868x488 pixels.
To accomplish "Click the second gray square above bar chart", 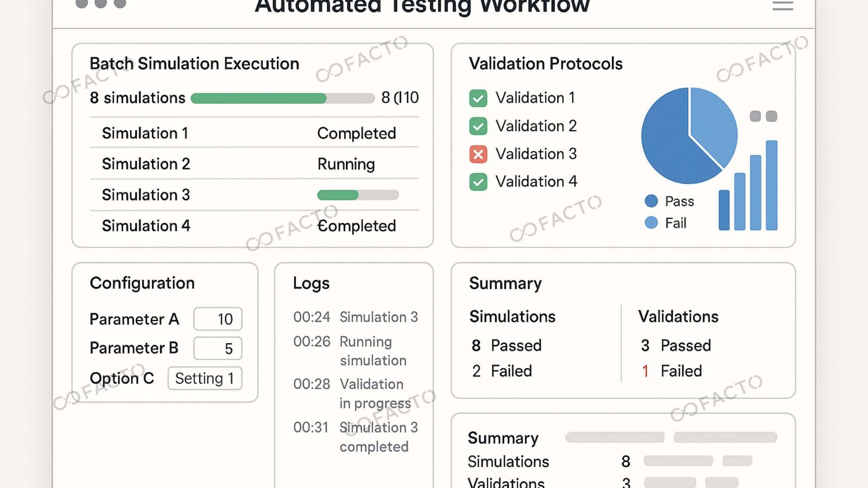I will pos(772,116).
